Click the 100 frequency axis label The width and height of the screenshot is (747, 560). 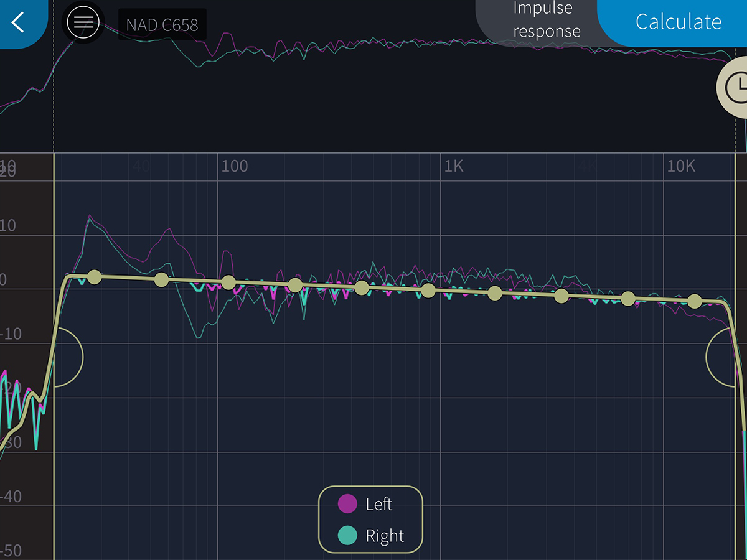235,166
